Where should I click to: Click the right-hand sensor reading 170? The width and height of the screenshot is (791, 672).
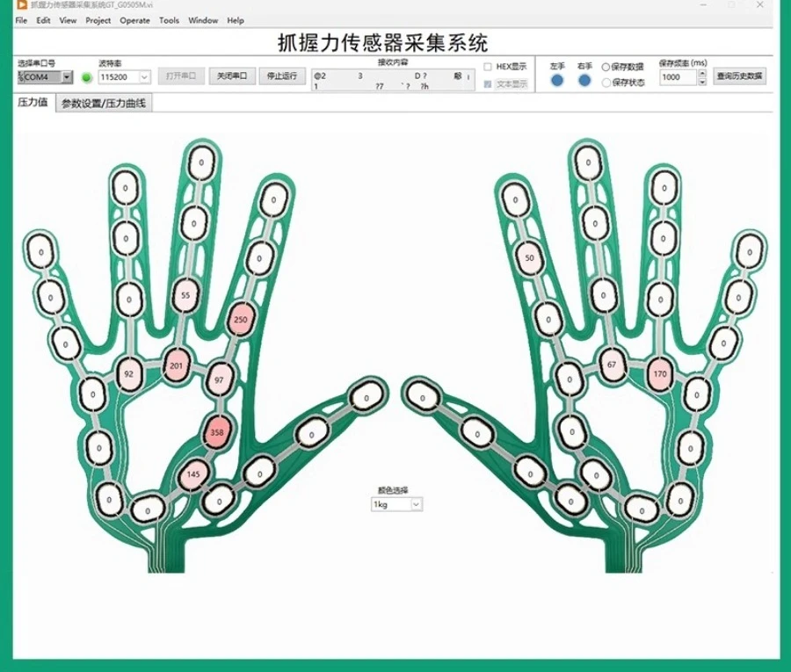click(660, 374)
